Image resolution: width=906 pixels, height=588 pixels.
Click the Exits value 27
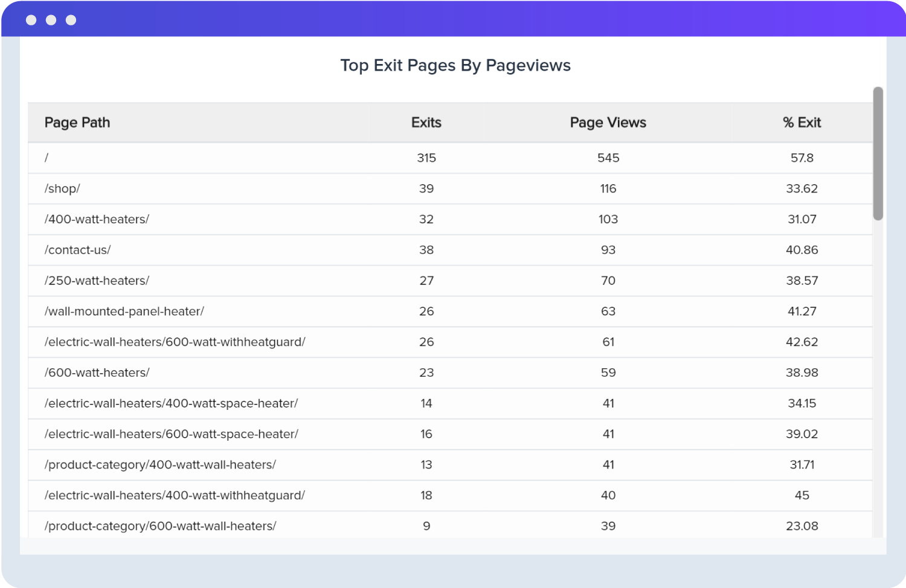pos(426,281)
